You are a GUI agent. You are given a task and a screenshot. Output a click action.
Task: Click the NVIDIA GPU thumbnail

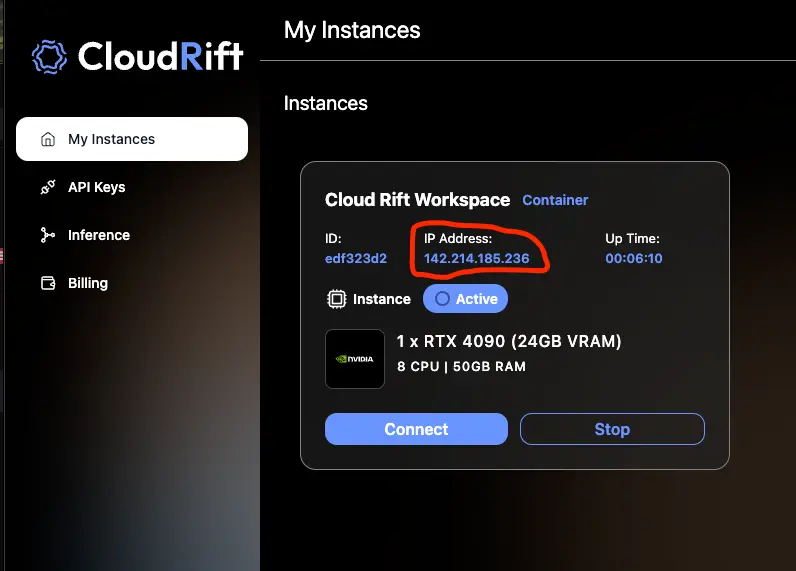point(355,359)
